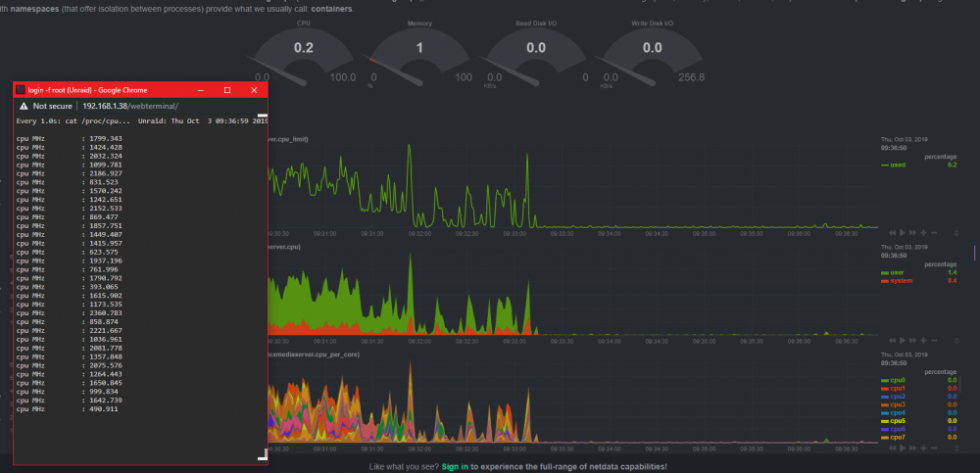
Task: Fast-forward the cpu_limit chart
Action: 912,232
